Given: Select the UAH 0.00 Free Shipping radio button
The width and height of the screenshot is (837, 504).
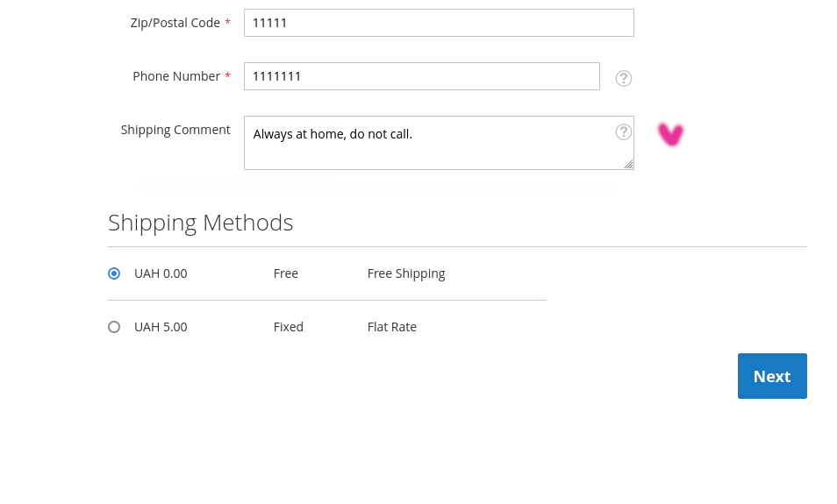Looking at the screenshot, I should [114, 273].
